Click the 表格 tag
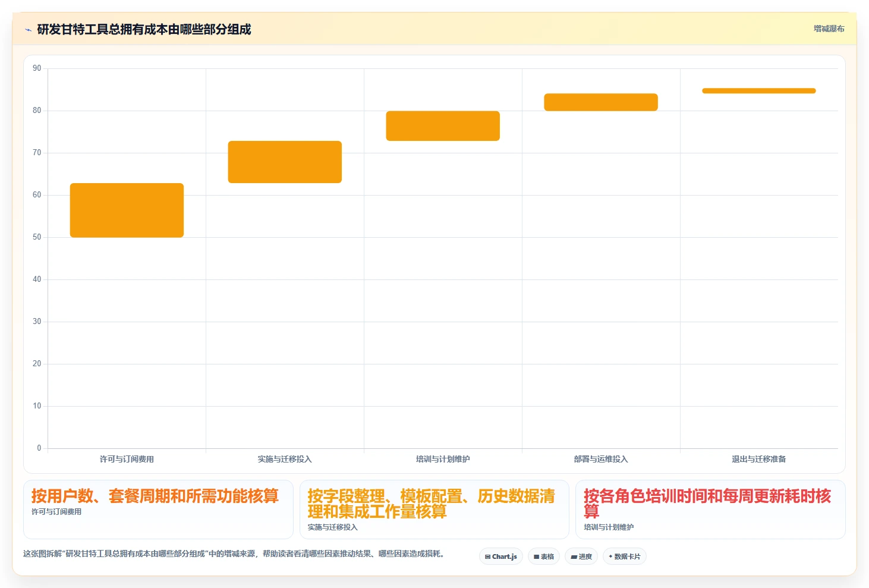 click(544, 556)
